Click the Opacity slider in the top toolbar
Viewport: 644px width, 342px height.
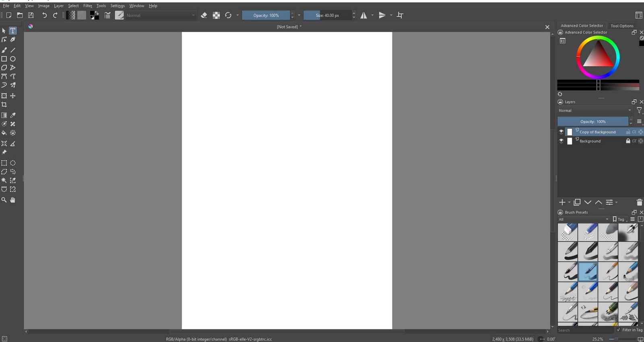coord(266,15)
